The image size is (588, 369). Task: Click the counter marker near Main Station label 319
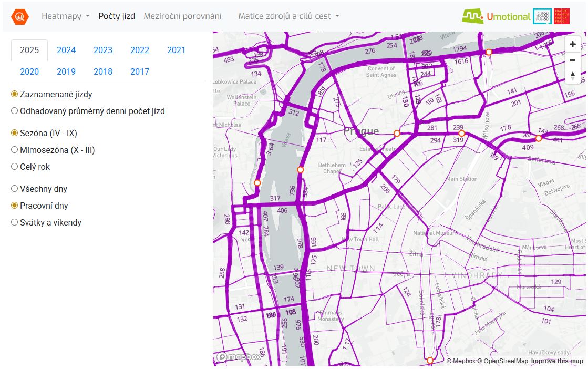pos(461,134)
